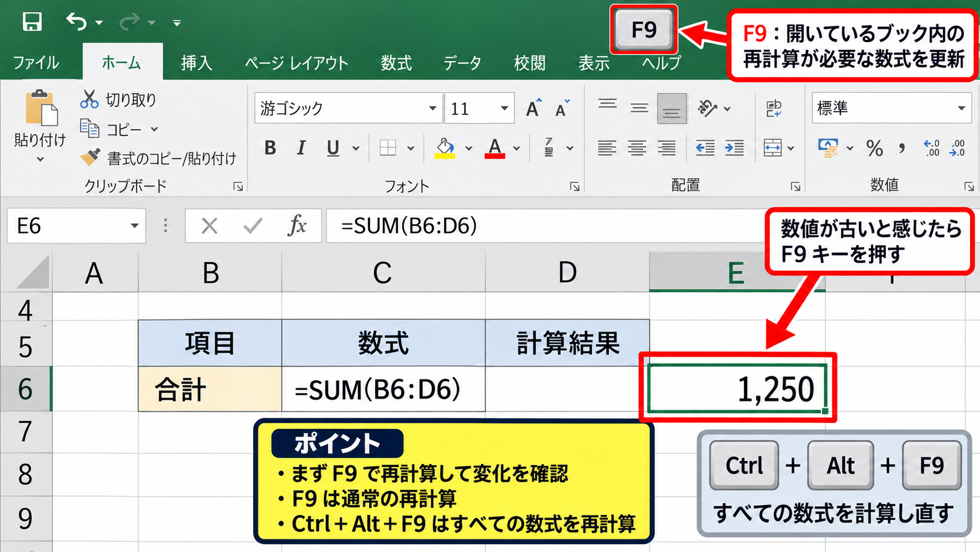Switch to the データ tab

(462, 63)
